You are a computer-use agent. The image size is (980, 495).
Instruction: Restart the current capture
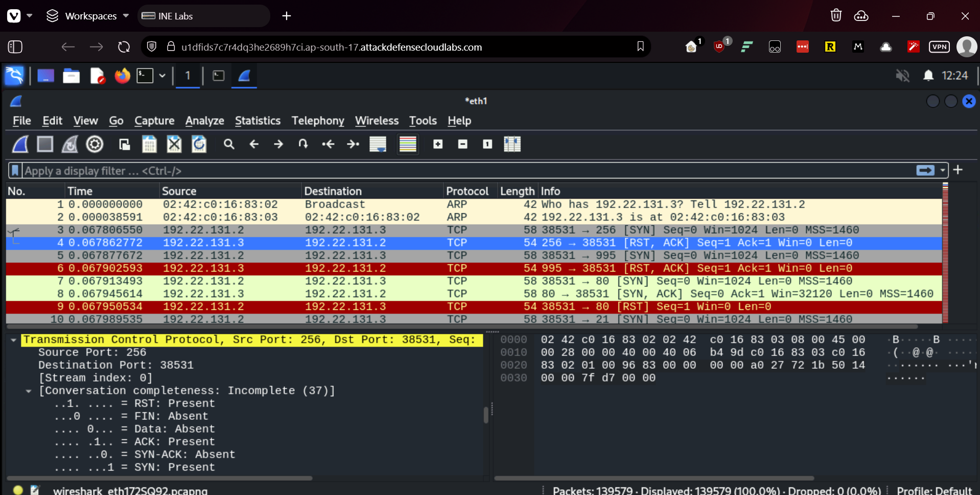coord(70,144)
